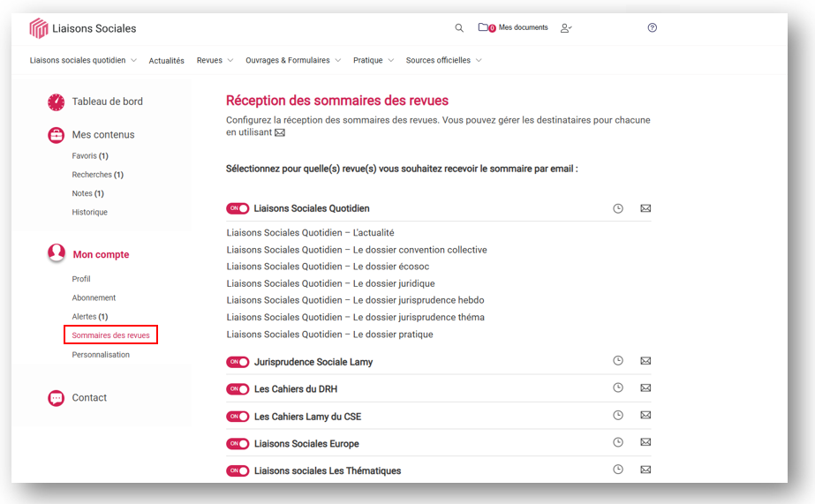Open schedule clock for Liaisons Sociales Europe
Viewport: 815px width, 504px height.
pos(618,442)
